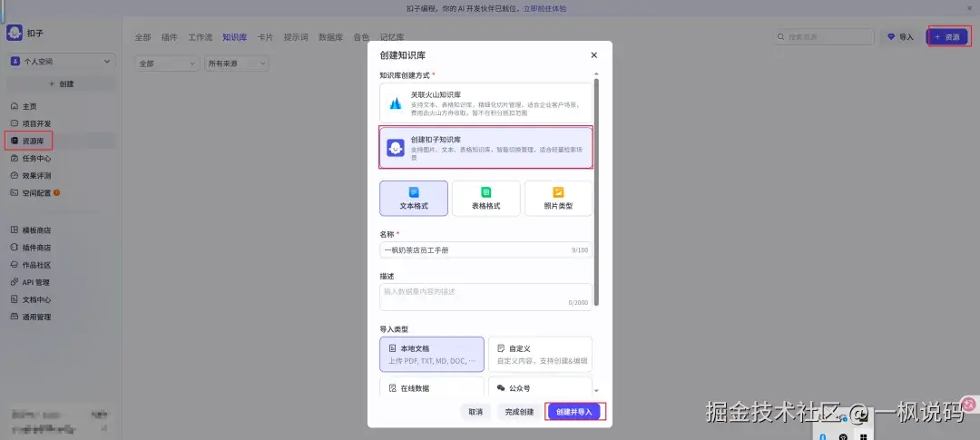The height and width of the screenshot is (440, 980).
Task: Select 自定义 import type
Action: tap(540, 355)
